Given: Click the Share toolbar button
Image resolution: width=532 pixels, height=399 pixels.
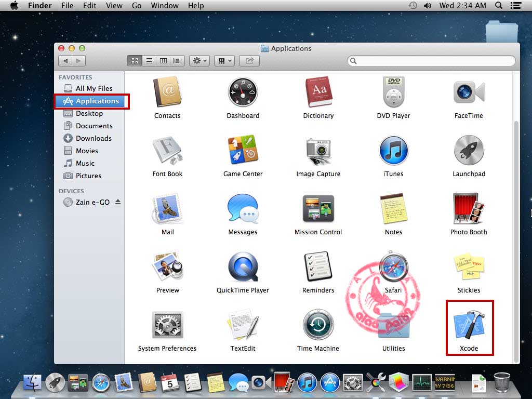Looking at the screenshot, I should (x=249, y=61).
